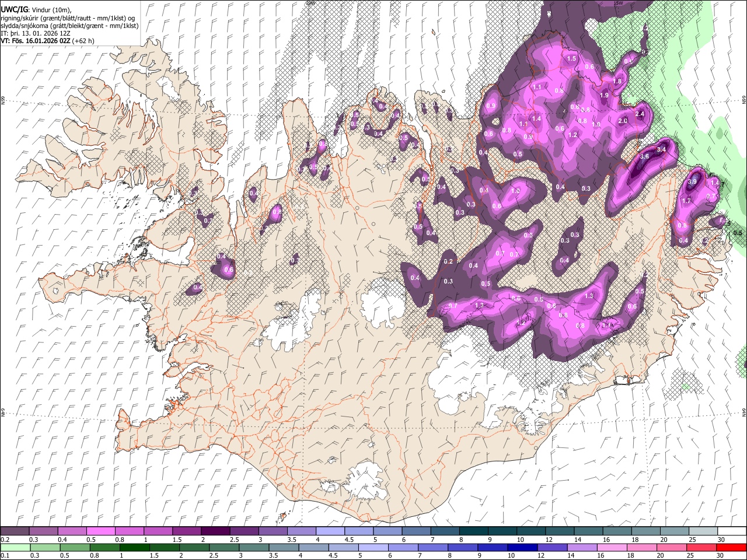
Task: Click the '0.1' label in the rain legend
Action: tap(4, 556)
